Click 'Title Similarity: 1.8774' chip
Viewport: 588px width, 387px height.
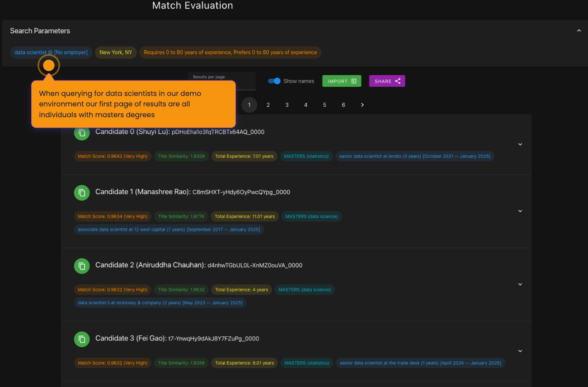click(181, 216)
